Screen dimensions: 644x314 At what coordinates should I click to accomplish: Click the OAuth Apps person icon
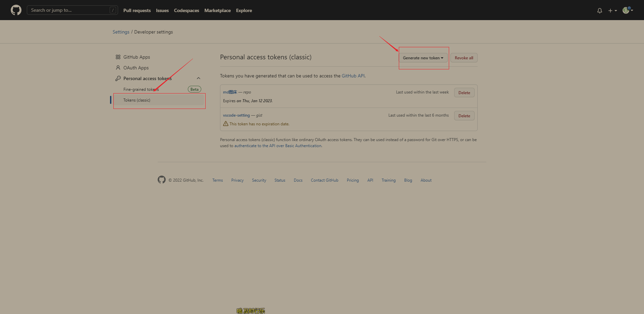[x=118, y=68]
